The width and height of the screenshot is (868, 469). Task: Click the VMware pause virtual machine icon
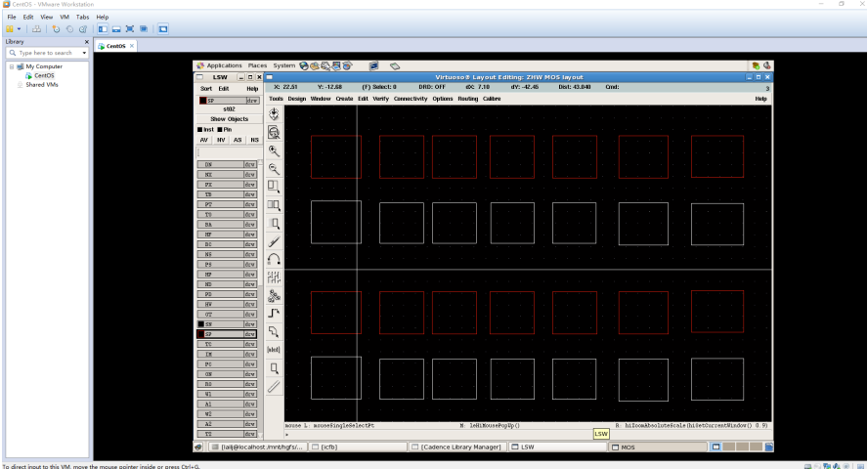click(x=10, y=28)
